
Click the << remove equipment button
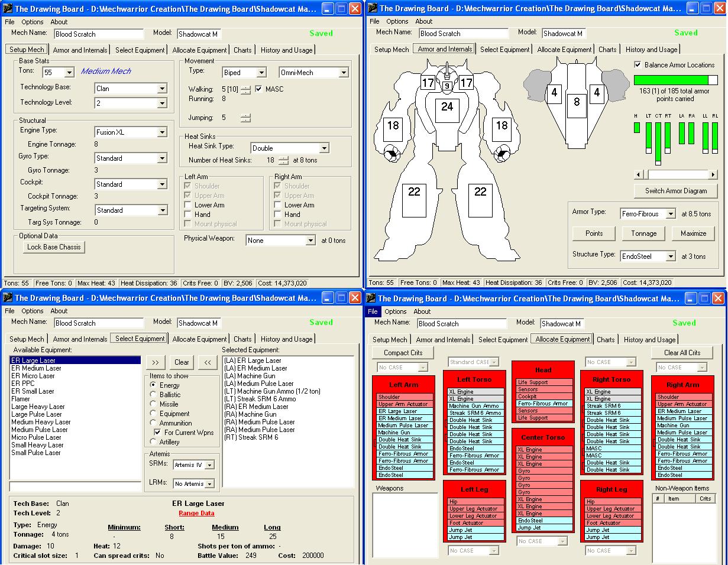click(207, 362)
